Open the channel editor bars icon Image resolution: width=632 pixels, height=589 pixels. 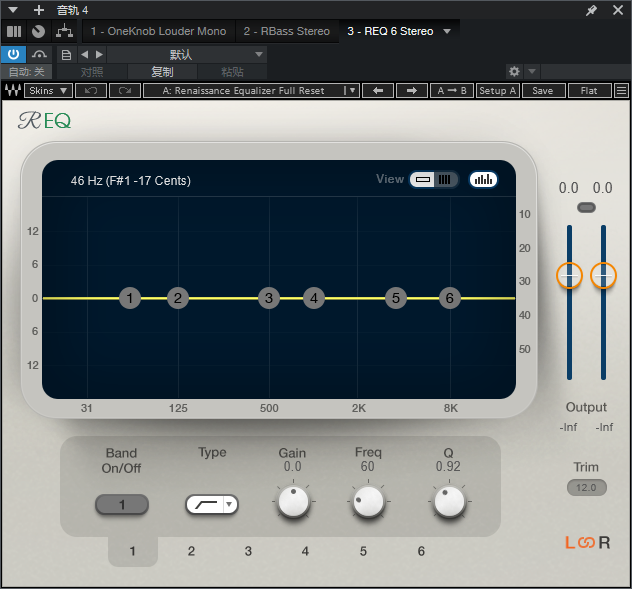[x=14, y=31]
